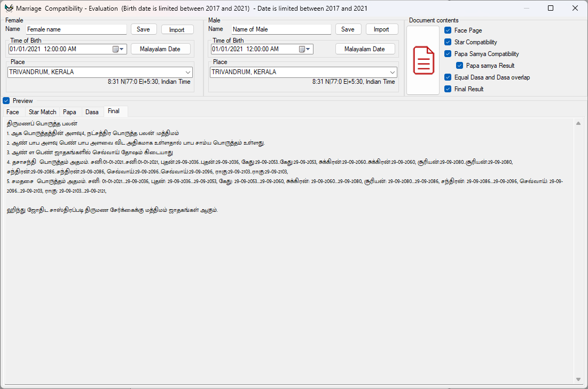Image resolution: width=588 pixels, height=389 pixels.
Task: Disable the Face Page checkbox
Action: click(x=447, y=30)
